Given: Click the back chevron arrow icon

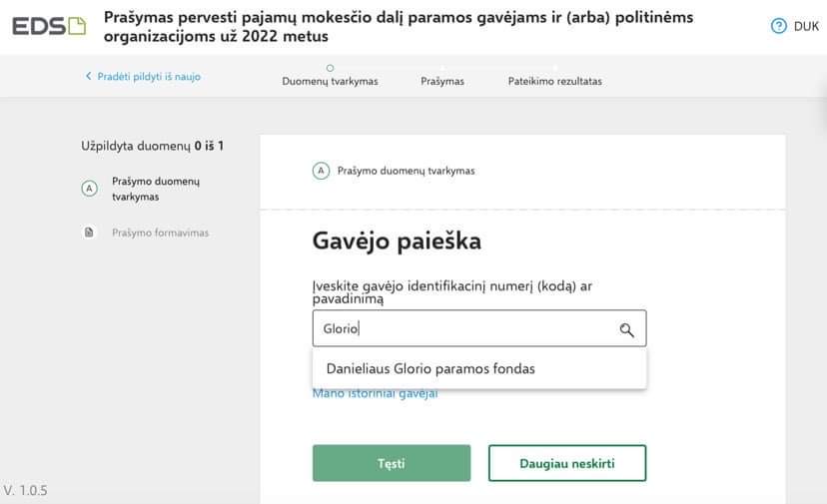Looking at the screenshot, I should pos(88,77).
